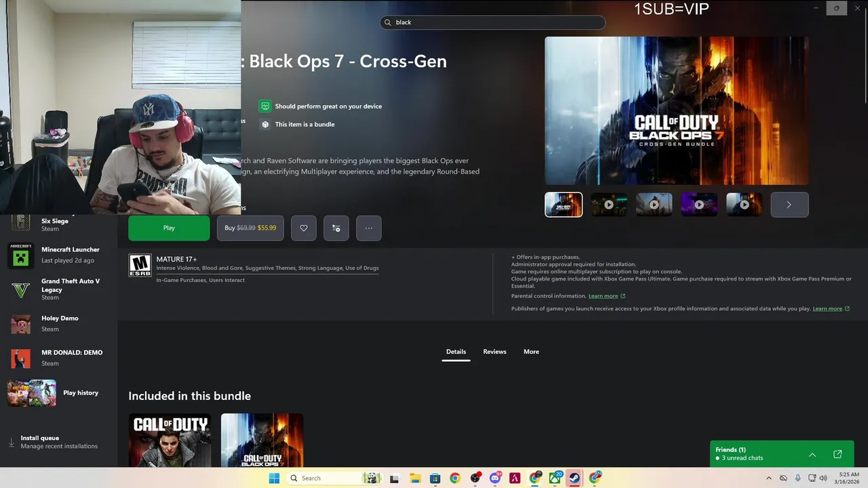
Task: Open Discord from the taskbar
Action: [495, 479]
